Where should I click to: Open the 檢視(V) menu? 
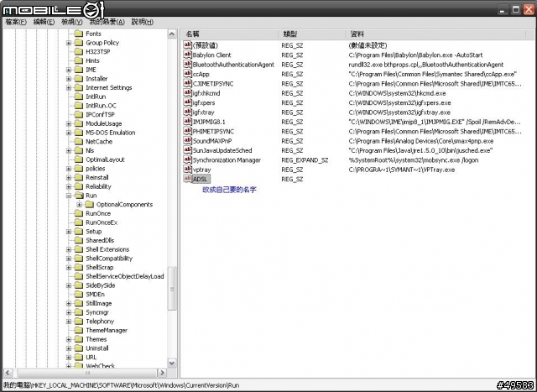(x=72, y=22)
